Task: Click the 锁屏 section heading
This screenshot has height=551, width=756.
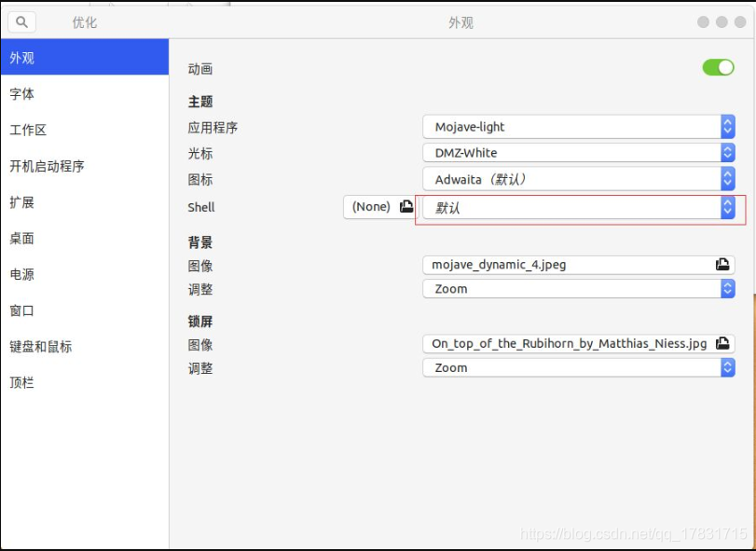Action: (200, 321)
